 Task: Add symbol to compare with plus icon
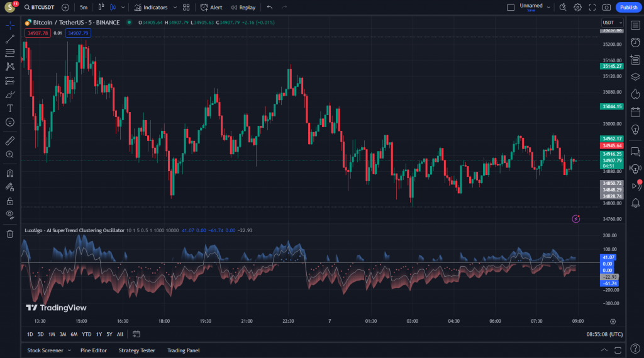point(65,8)
